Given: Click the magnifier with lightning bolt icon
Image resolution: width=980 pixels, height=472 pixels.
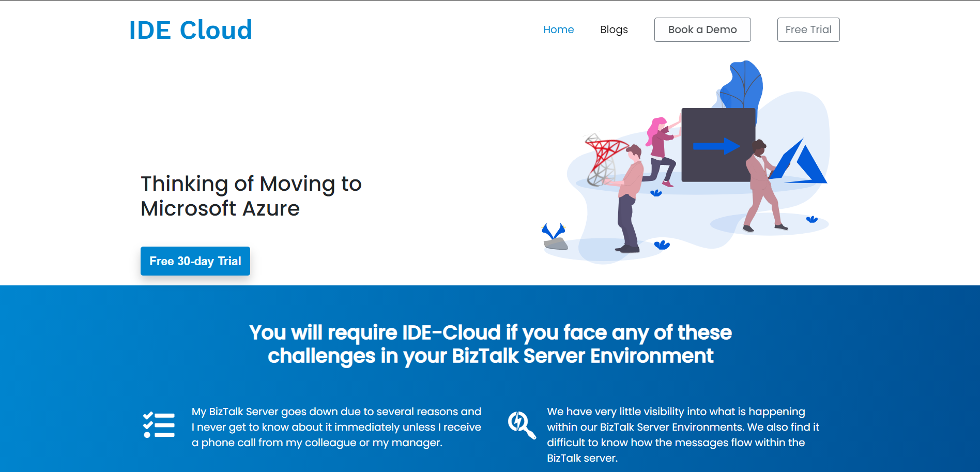Looking at the screenshot, I should point(521,425).
